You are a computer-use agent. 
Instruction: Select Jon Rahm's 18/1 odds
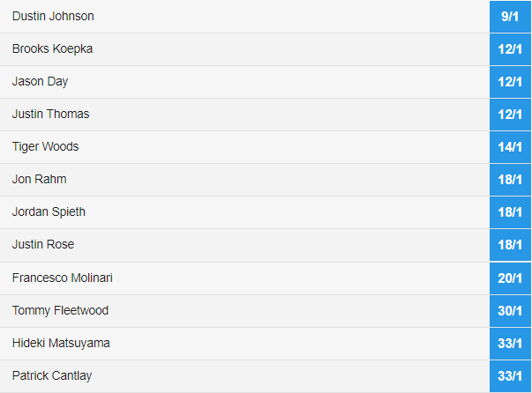coord(510,180)
